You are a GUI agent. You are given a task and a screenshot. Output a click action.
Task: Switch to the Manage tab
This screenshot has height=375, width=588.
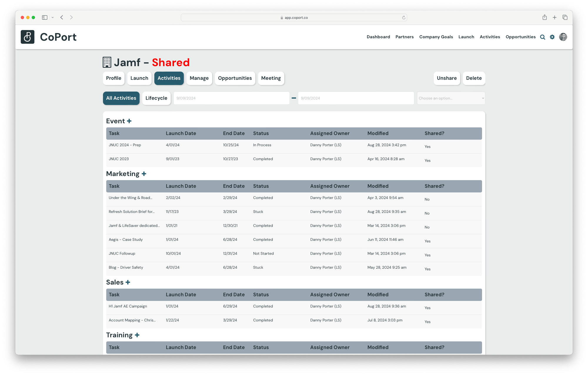[199, 78]
